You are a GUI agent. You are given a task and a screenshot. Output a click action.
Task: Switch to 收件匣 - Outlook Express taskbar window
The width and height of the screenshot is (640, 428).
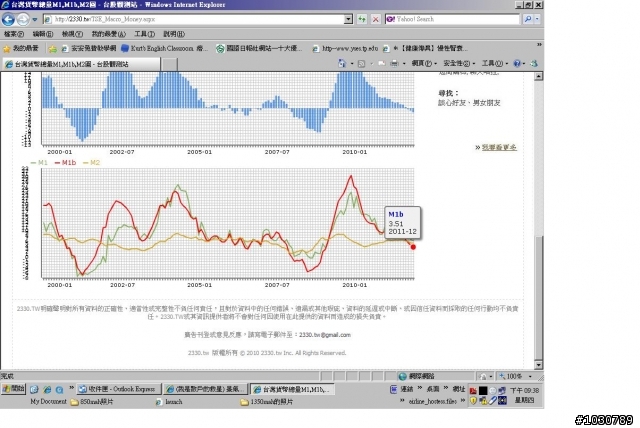pyautogui.click(x=119, y=389)
